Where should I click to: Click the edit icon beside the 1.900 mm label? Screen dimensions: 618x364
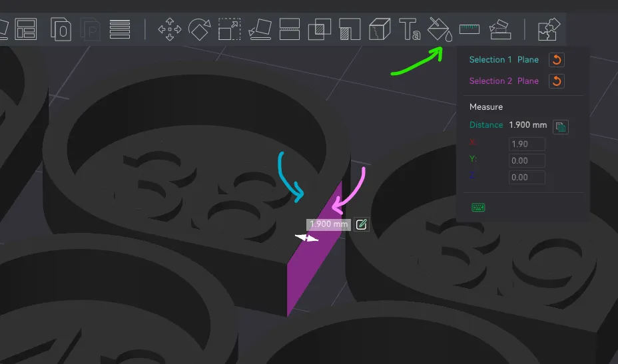point(362,224)
